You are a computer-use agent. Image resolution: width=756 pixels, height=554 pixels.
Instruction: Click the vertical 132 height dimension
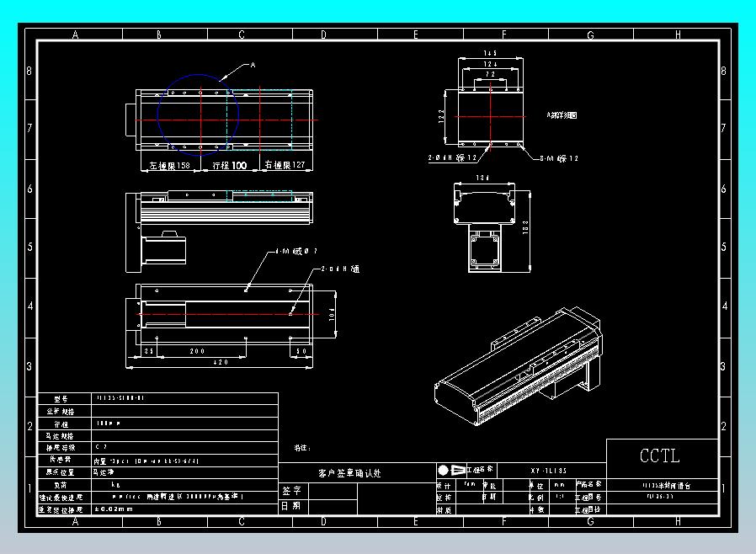click(525, 227)
